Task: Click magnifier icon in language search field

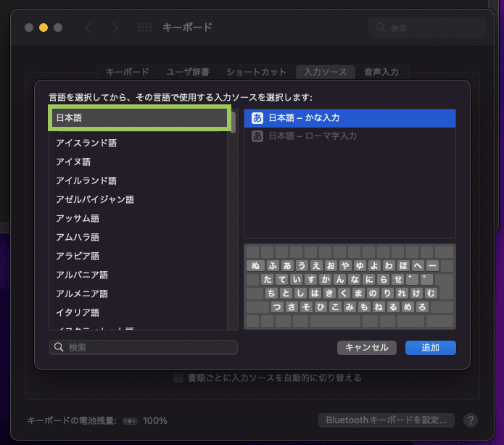Action: (59, 347)
